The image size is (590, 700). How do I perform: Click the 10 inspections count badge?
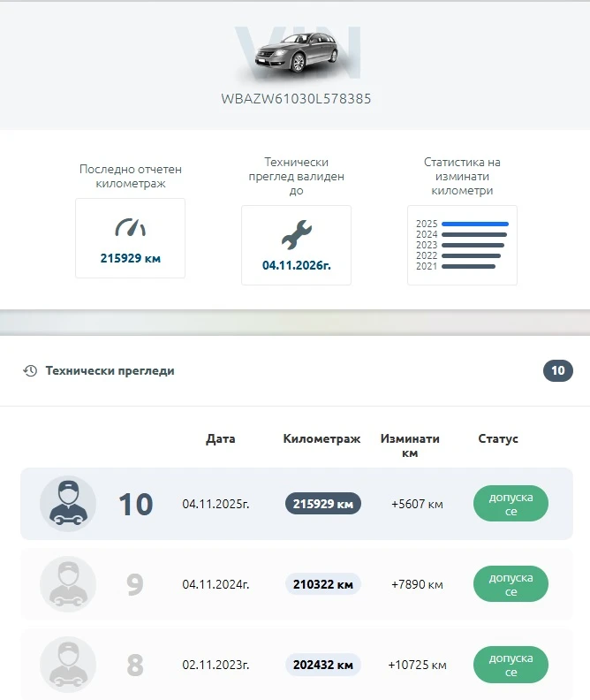coord(557,371)
